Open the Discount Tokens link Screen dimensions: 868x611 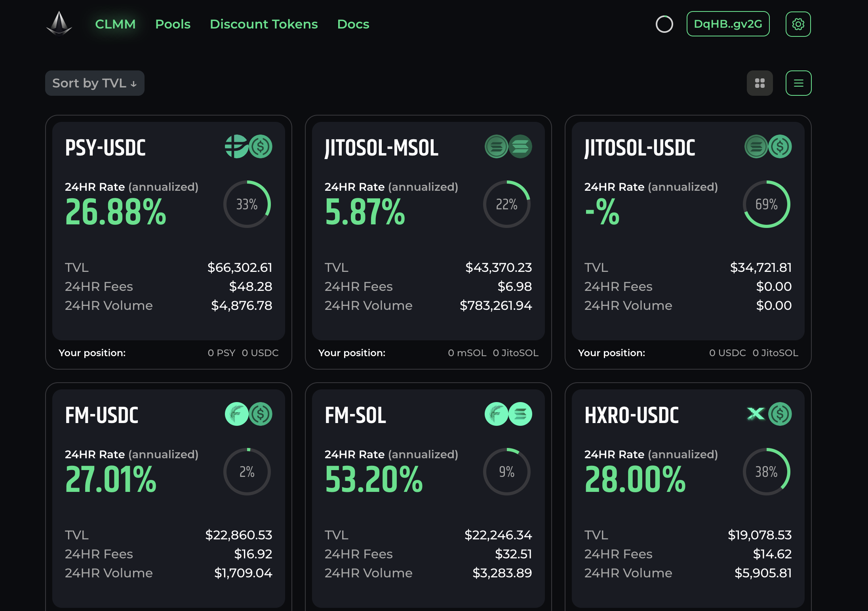264,24
